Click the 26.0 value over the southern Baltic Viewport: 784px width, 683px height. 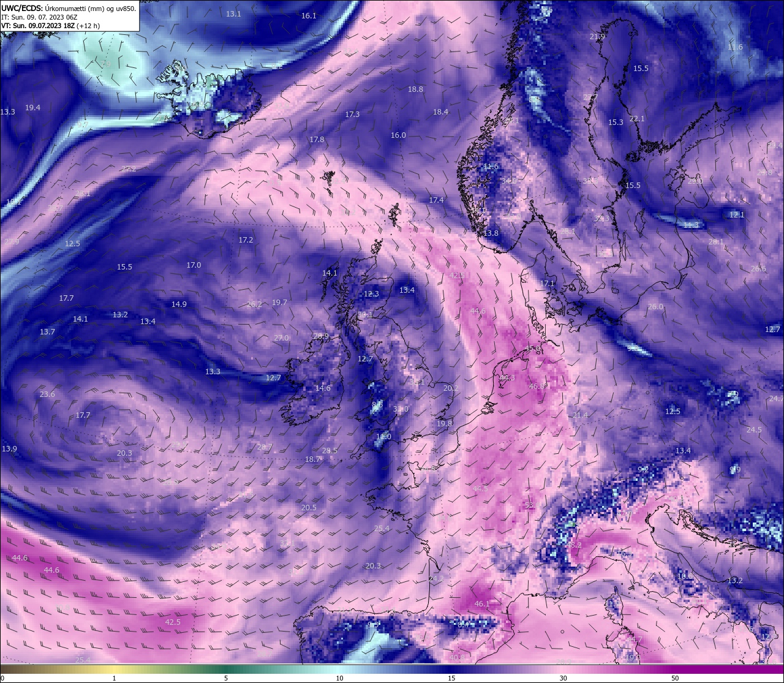click(655, 307)
